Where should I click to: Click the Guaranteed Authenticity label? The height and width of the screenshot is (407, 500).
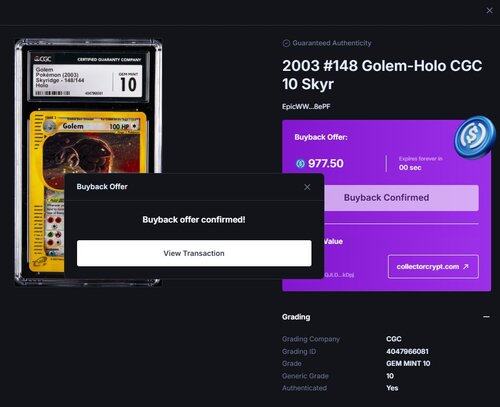tap(332, 43)
